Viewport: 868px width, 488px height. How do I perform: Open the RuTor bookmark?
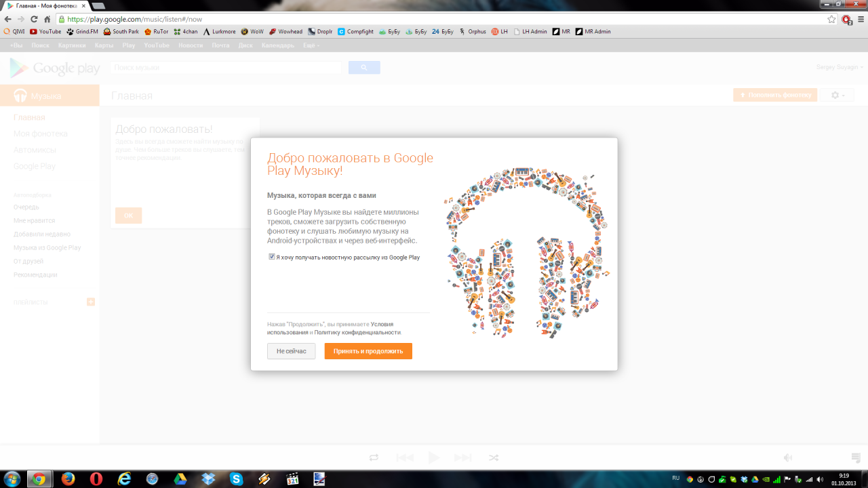(157, 31)
